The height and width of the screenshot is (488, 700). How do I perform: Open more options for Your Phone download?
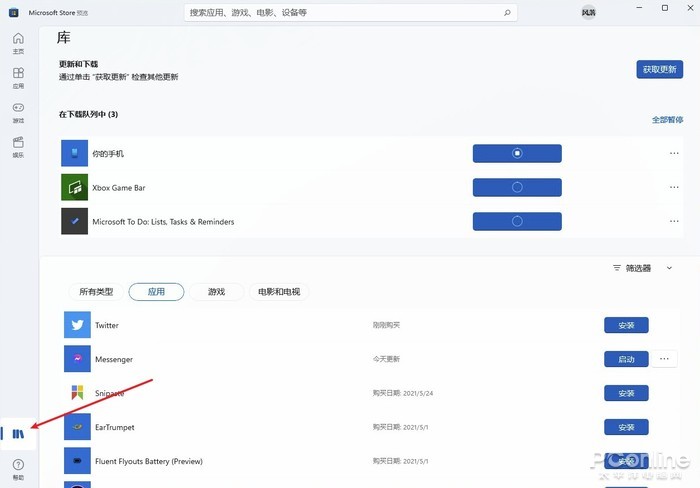coord(674,153)
